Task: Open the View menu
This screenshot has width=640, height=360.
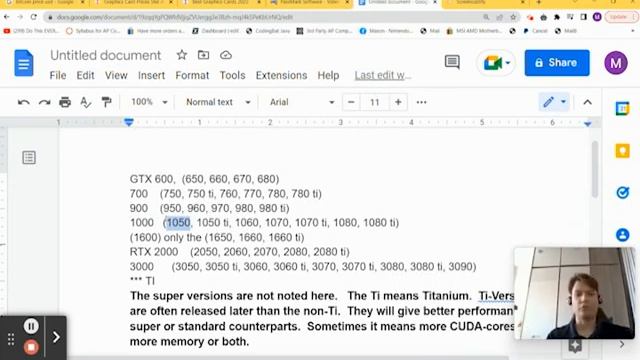Action: click(x=116, y=76)
